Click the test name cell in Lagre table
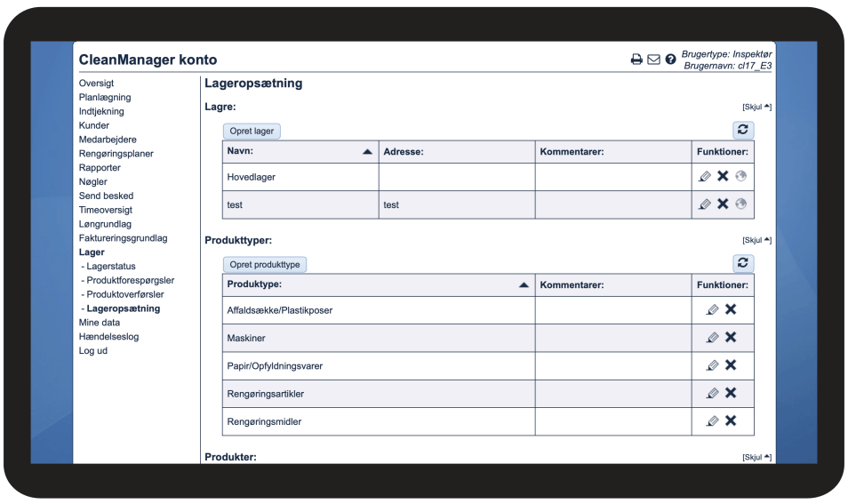 (300, 205)
